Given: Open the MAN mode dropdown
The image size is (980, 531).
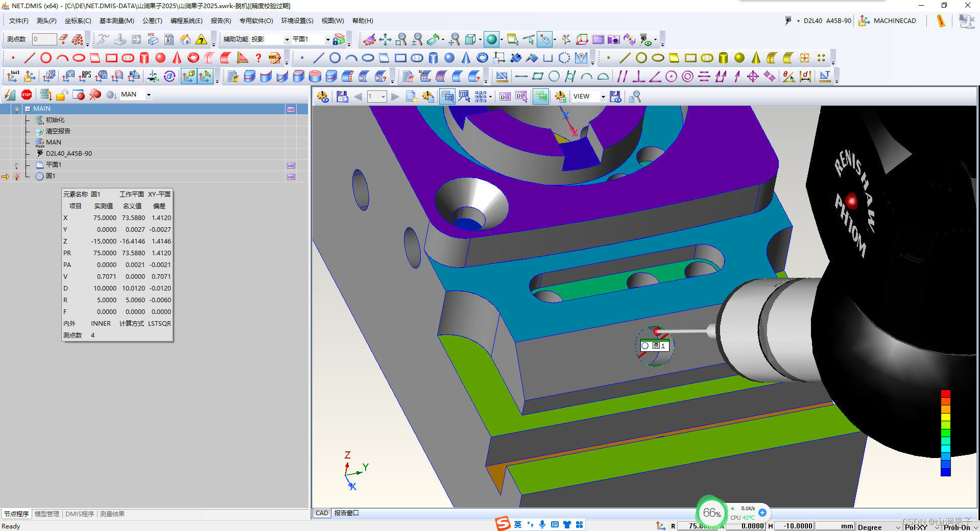Looking at the screenshot, I should pos(149,94).
